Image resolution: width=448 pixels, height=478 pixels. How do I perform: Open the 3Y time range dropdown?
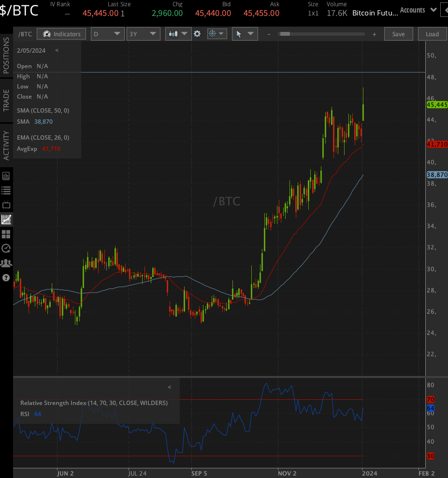tap(143, 34)
